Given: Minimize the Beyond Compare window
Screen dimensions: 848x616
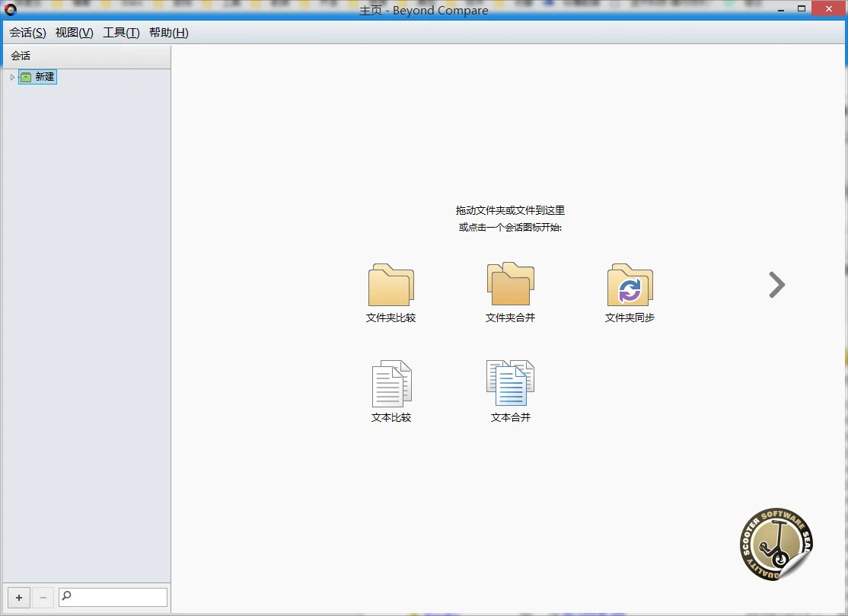Looking at the screenshot, I should pos(781,9).
